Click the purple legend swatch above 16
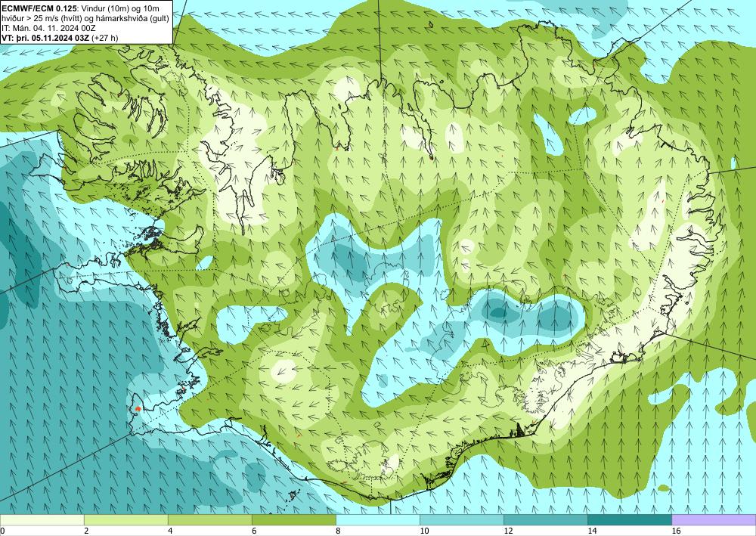Screen dimensions: 756x536 [x=714, y=519]
